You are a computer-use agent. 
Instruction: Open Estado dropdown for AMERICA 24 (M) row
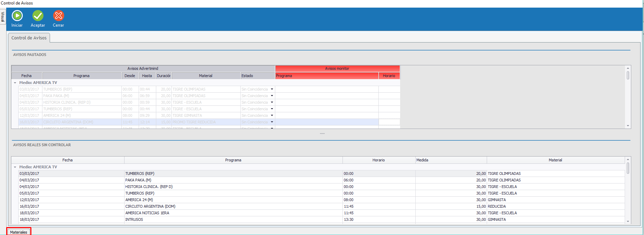click(272, 115)
